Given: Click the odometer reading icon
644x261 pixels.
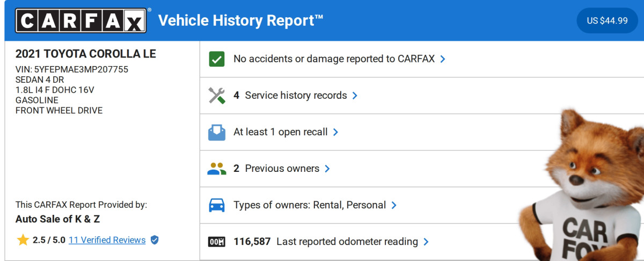Looking at the screenshot, I should coord(217,242).
